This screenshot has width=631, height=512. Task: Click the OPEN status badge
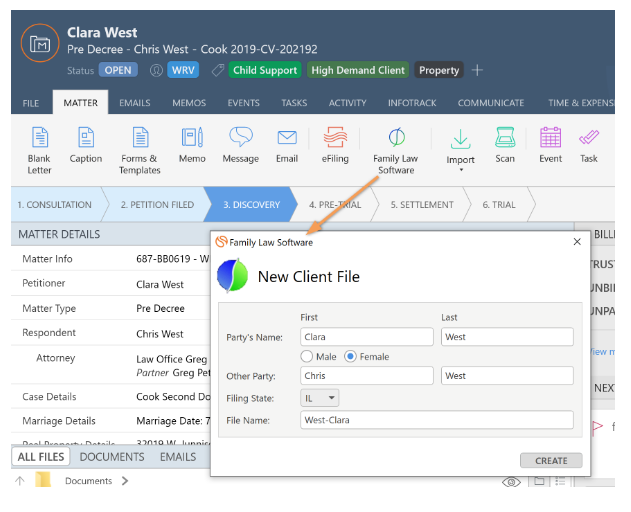click(118, 70)
